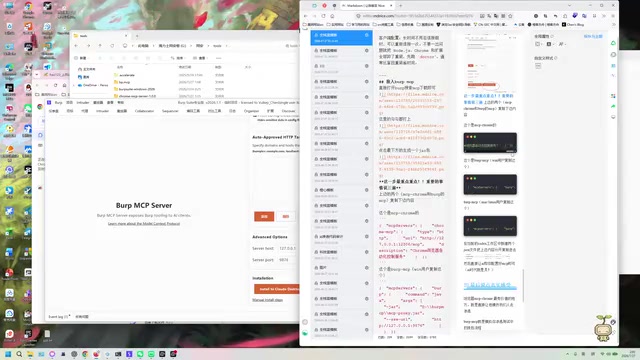Open Windows taskbar search
640x360 pixels.
click(x=19, y=354)
